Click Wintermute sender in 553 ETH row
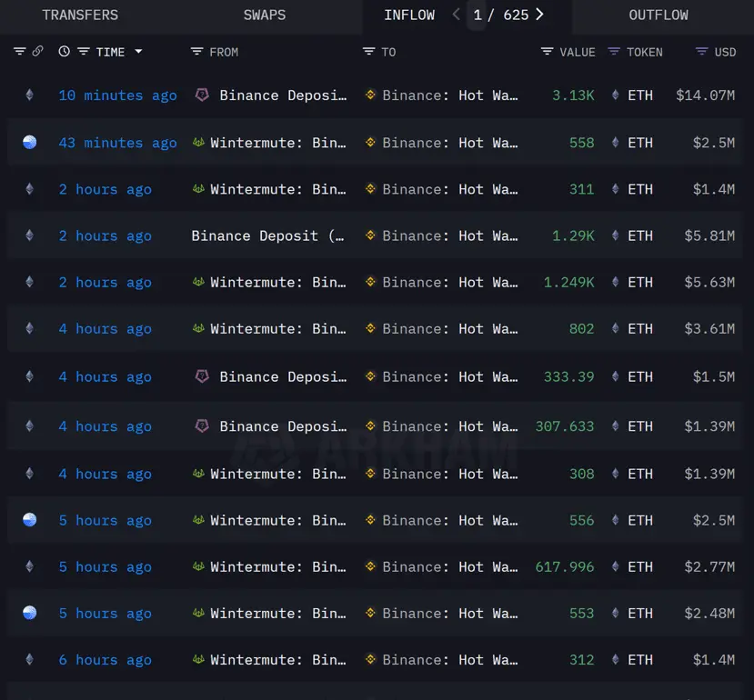The height and width of the screenshot is (700, 754). [x=278, y=614]
